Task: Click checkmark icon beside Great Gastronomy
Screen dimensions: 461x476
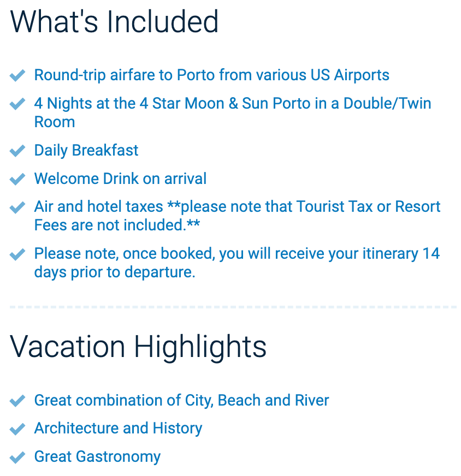Action: pos(17,457)
